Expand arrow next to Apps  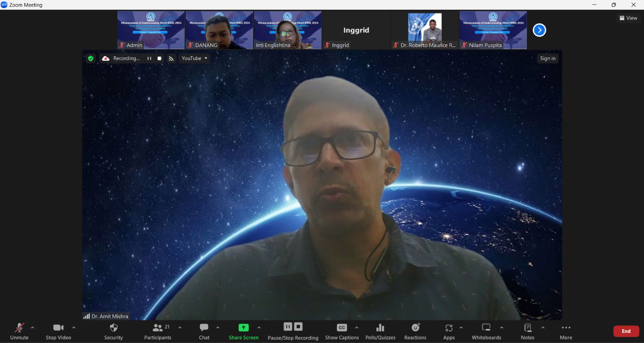(x=461, y=328)
